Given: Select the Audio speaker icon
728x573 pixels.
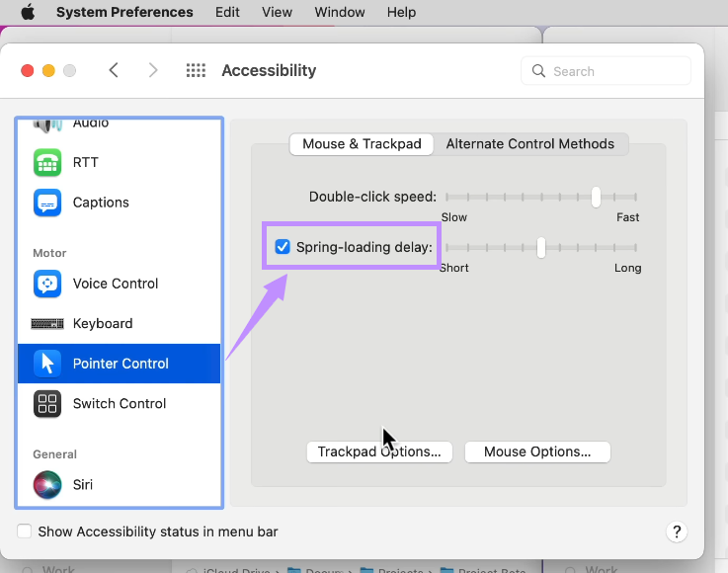Looking at the screenshot, I should point(47,124).
